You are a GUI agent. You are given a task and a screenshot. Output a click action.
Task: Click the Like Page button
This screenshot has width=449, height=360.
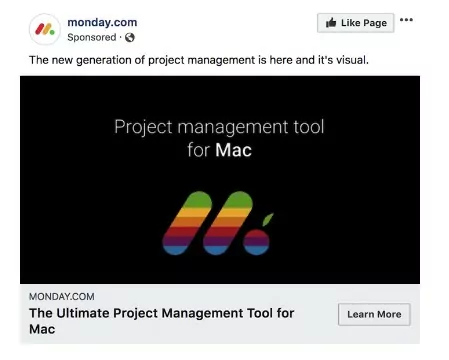[x=356, y=23]
